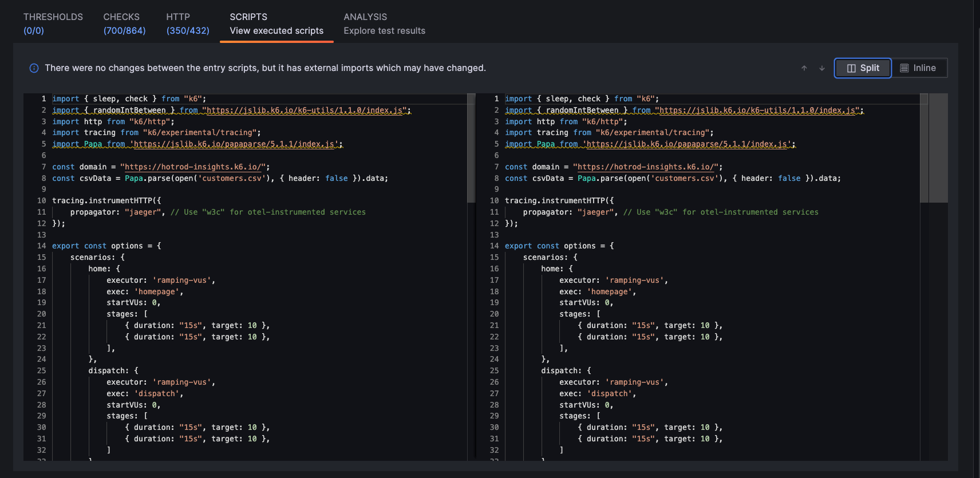This screenshot has width=980, height=478.
Task: Follow hotrod-insights domain link in left pane
Action: (x=193, y=167)
